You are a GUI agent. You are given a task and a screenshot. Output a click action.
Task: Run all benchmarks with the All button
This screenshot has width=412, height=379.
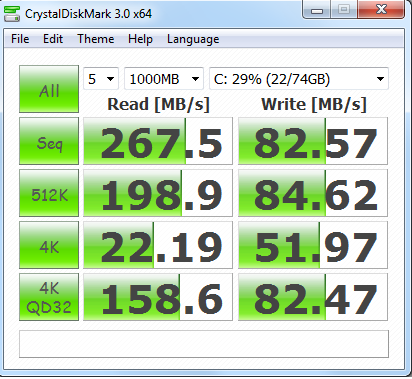click(x=49, y=89)
